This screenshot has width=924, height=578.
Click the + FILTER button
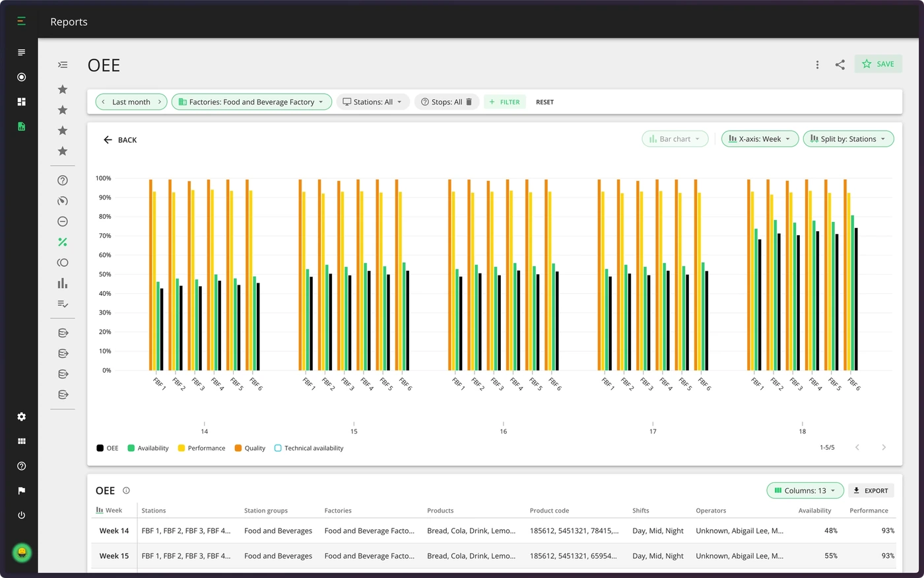pyautogui.click(x=505, y=102)
